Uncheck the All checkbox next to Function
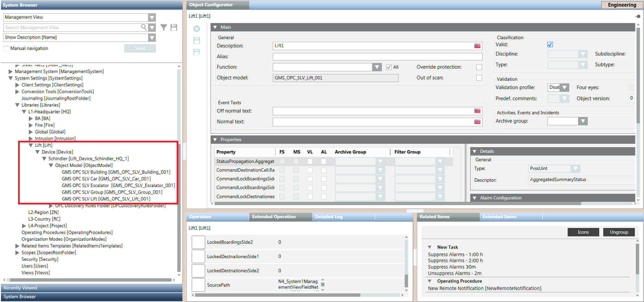This screenshot has width=644, height=302. [389, 67]
